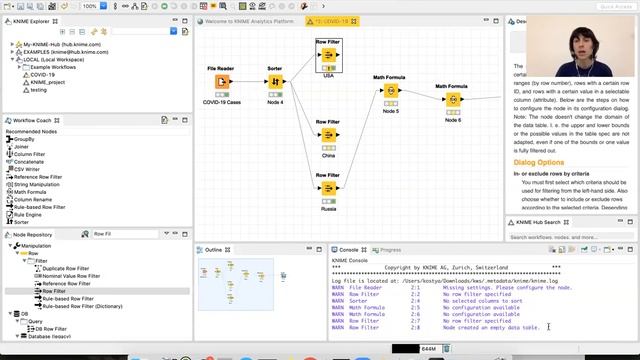Open the COVID-19 workflow in KNIME Explorer
Viewport: 640px width, 360px height.
[x=42, y=75]
